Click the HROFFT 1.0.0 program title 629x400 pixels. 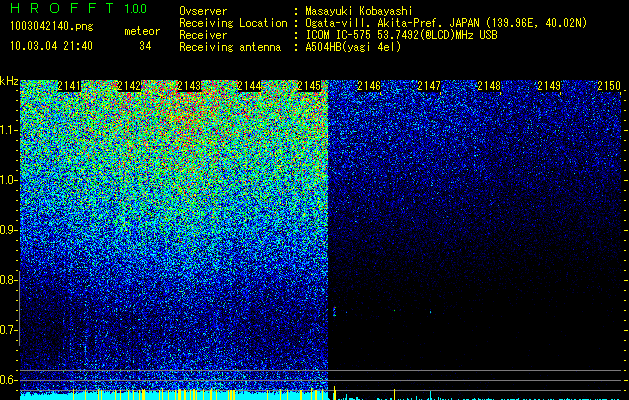click(x=79, y=8)
